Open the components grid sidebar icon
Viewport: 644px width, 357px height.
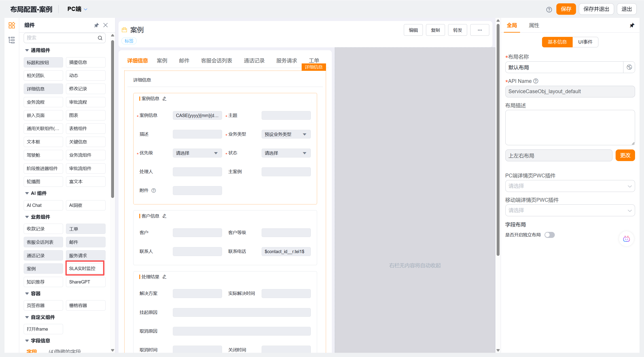(12, 25)
